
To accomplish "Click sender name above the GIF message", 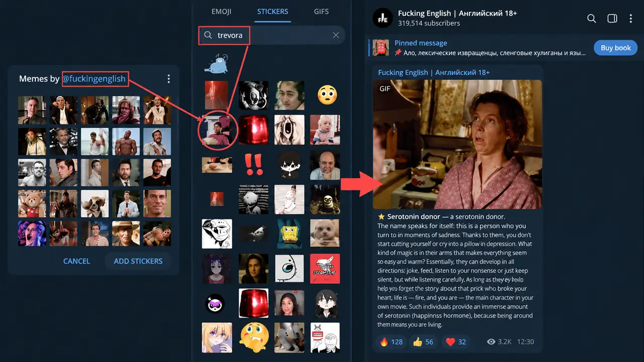I will (x=434, y=72).
